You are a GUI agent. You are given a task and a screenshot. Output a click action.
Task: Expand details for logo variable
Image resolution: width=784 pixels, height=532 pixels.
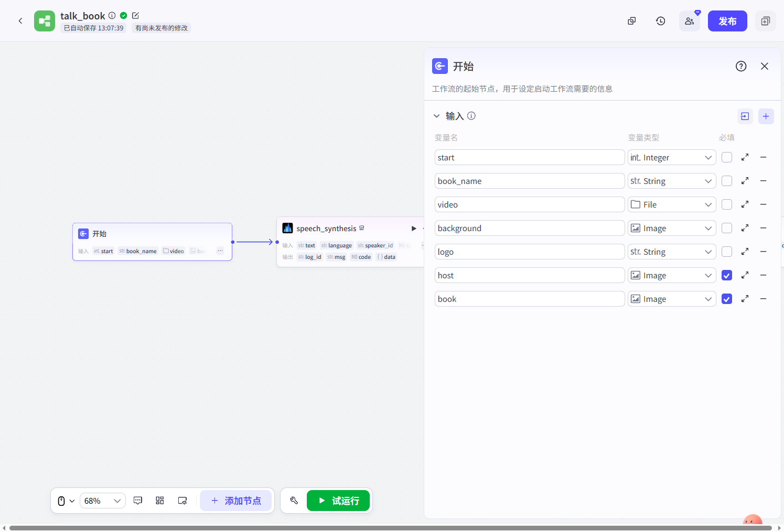[x=745, y=252]
